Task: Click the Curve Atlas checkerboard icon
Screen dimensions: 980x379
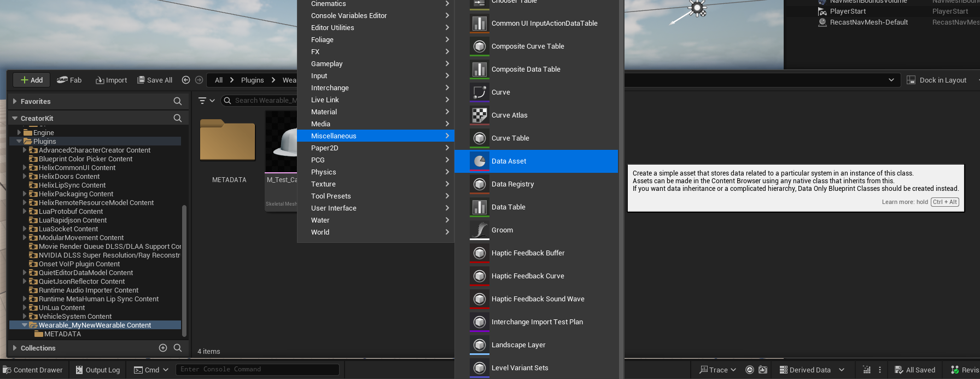Action: point(480,115)
